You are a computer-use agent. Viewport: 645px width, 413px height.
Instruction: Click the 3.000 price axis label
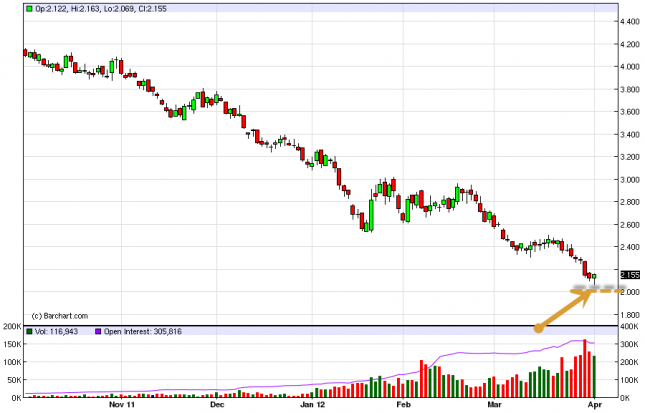(x=630, y=179)
